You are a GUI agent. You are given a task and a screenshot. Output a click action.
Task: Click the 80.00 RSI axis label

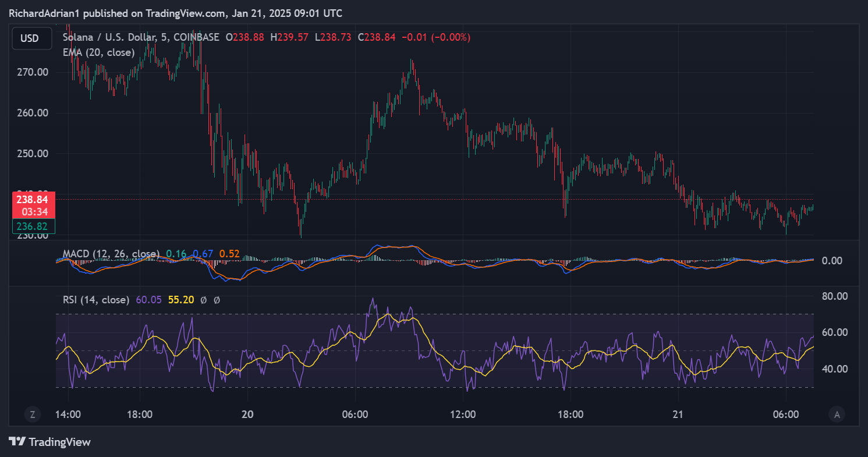(x=834, y=296)
